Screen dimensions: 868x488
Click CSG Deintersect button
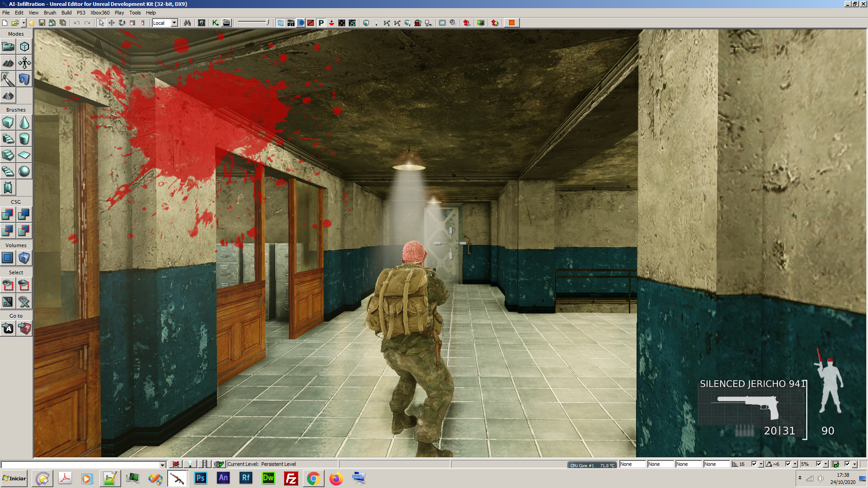[x=24, y=231]
